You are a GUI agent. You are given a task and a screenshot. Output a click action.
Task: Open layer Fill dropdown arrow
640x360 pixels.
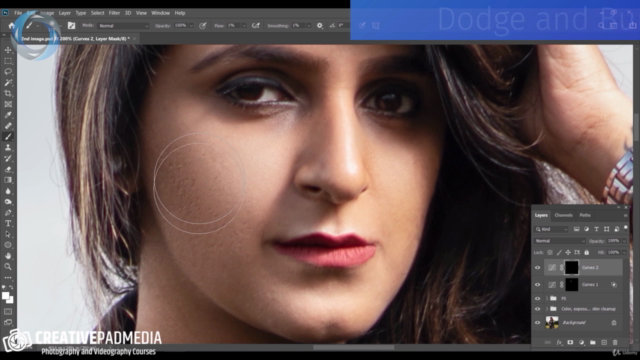624,253
